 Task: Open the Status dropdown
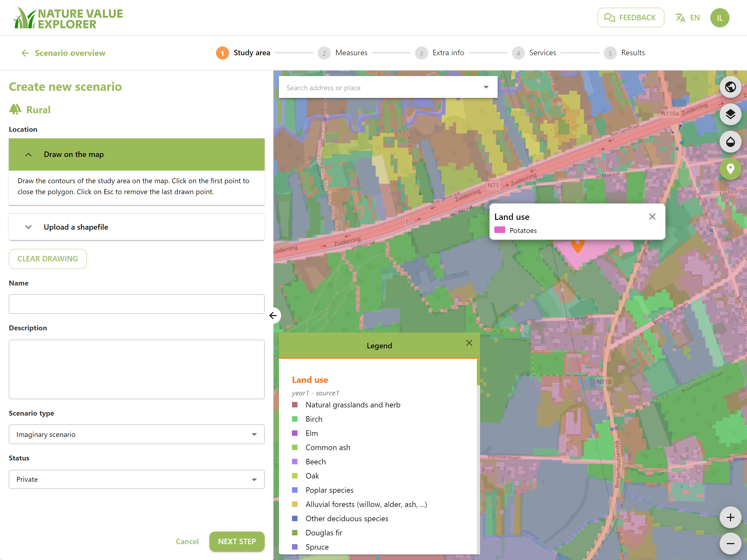136,479
